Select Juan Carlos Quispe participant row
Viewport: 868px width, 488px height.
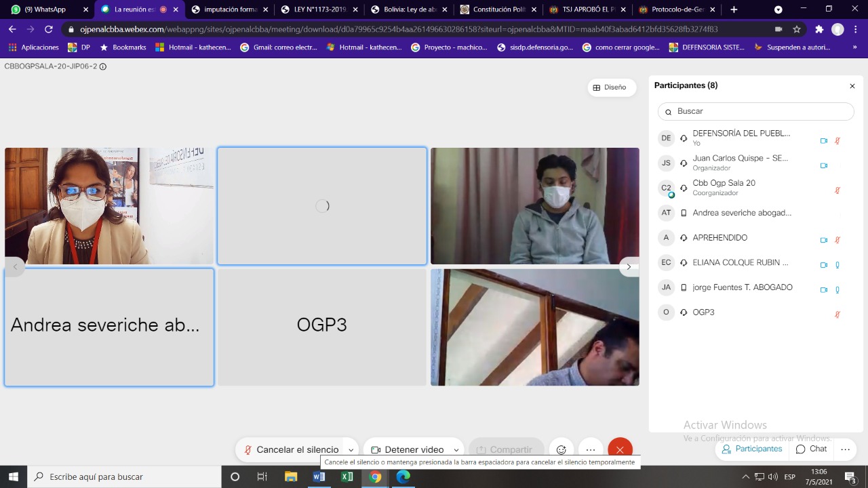(x=755, y=163)
